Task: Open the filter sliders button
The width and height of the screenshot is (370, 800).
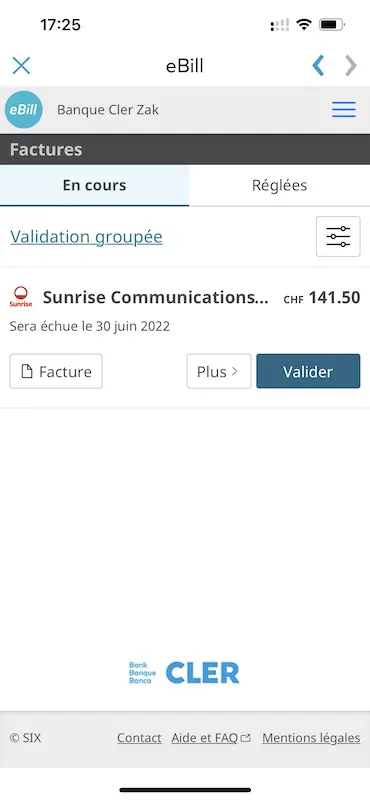Action: click(338, 236)
